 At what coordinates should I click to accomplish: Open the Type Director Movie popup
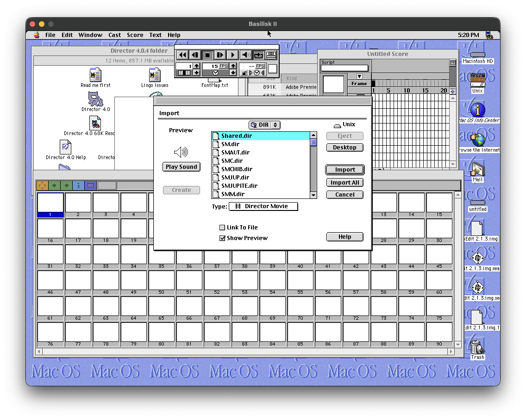coord(263,206)
